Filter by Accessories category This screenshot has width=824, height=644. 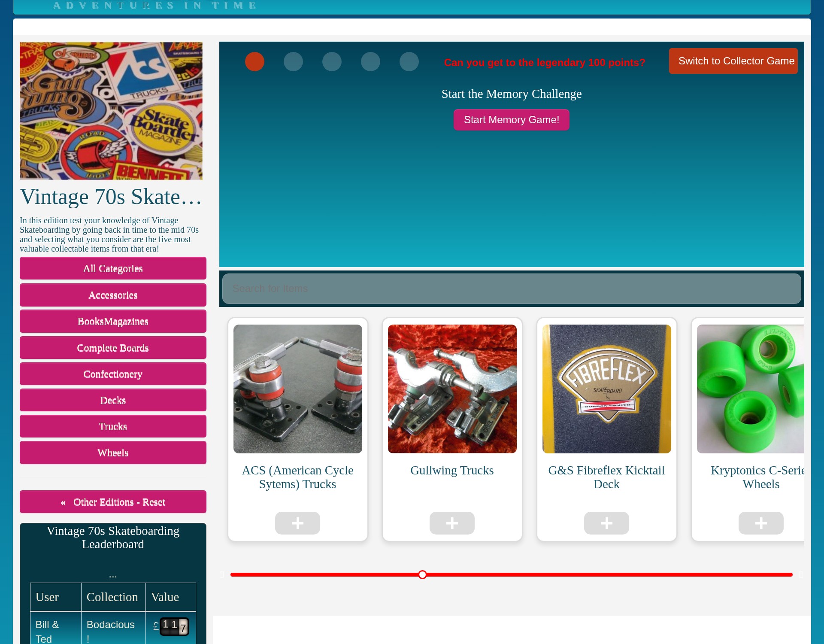tap(113, 295)
